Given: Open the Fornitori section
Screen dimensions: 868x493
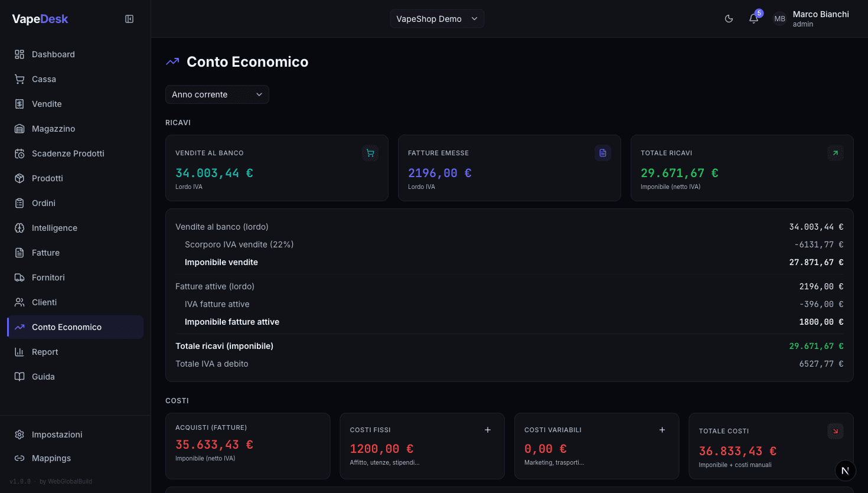Looking at the screenshot, I should (x=49, y=277).
